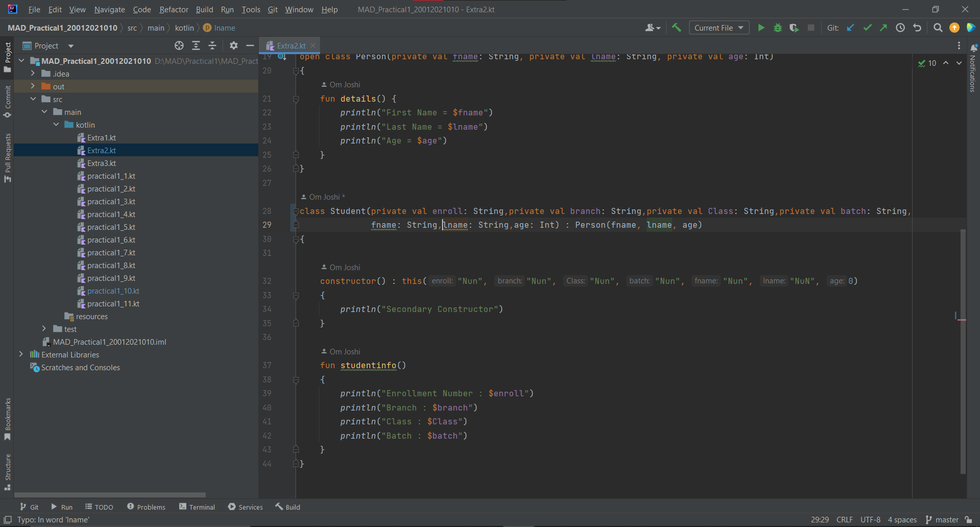
Task: Close the Extra2.kt editor tab
Action: tap(313, 46)
